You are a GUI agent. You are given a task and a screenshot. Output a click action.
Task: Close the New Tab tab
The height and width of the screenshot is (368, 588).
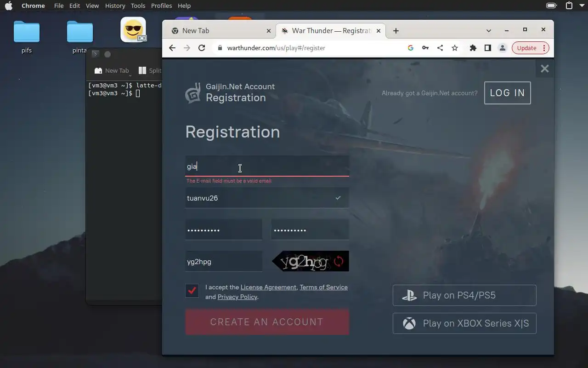(269, 31)
